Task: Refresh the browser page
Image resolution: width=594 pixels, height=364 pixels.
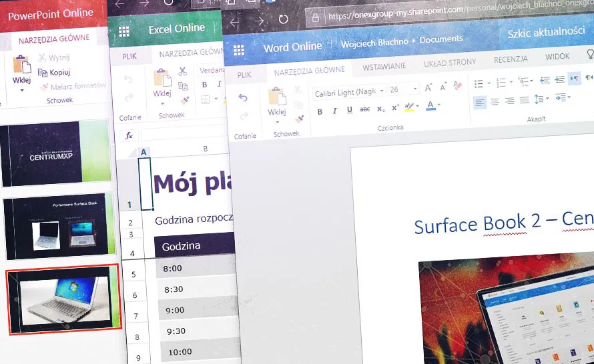Action: [x=283, y=19]
